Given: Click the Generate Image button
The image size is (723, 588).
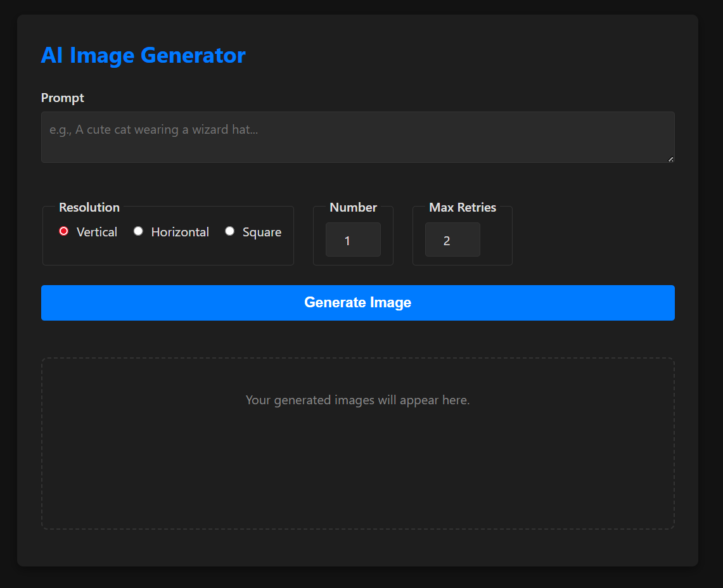Looking at the screenshot, I should coord(358,302).
